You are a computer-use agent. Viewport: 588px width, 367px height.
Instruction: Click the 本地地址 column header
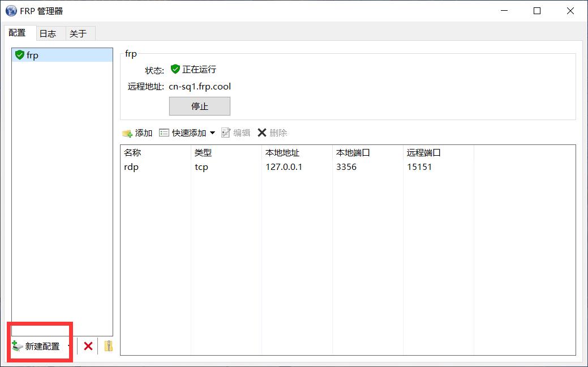pyautogui.click(x=297, y=153)
